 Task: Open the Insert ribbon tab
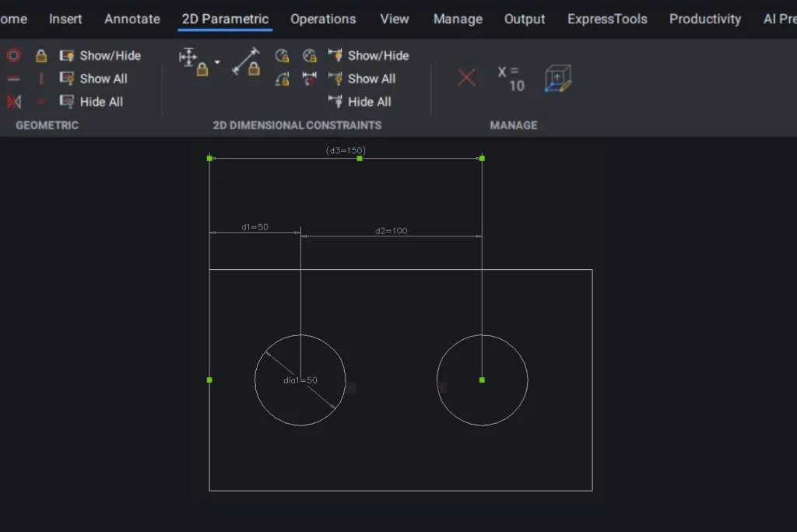coord(65,19)
